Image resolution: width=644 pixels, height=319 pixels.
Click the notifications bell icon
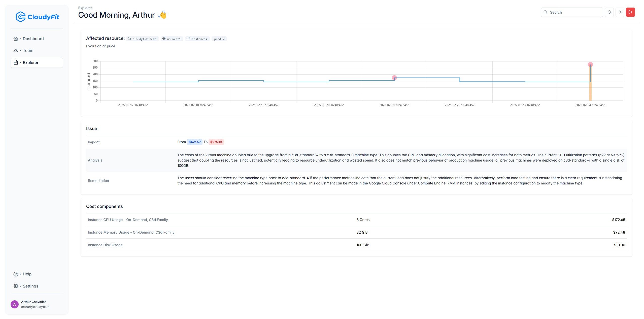609,12
